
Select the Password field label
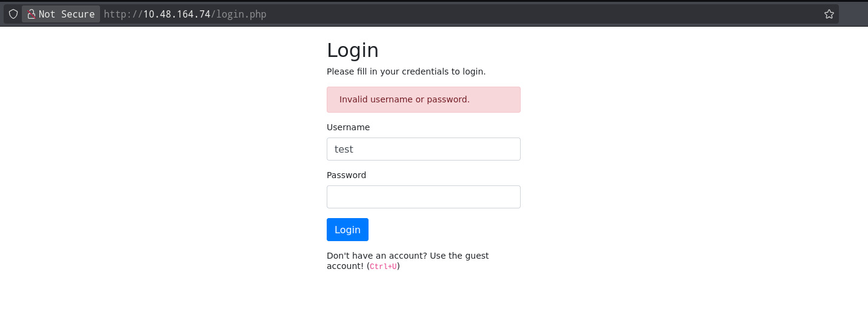click(346, 175)
